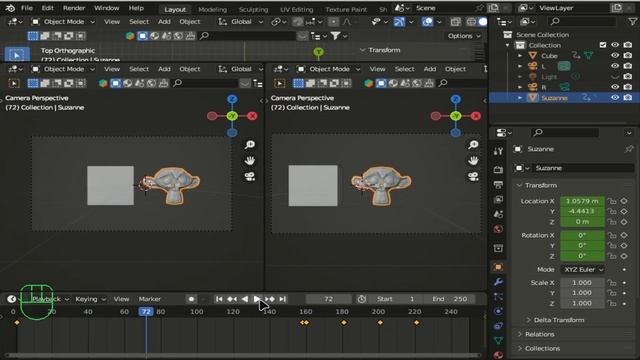The width and height of the screenshot is (640, 360).
Task: Expand the Relations panel
Action: (539, 334)
